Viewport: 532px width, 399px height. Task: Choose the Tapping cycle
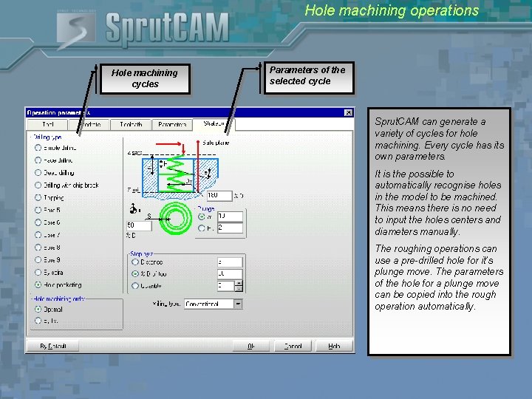[x=38, y=197]
